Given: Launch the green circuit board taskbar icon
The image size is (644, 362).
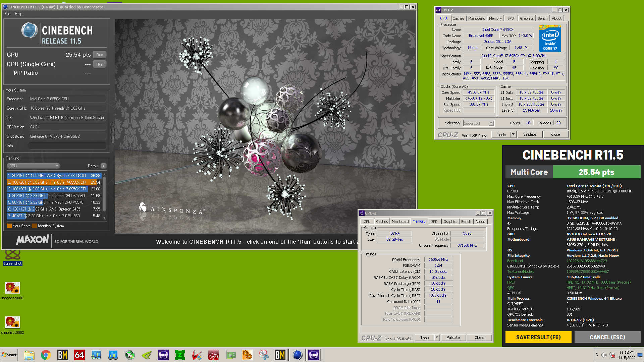Looking at the screenshot, I should [230, 355].
